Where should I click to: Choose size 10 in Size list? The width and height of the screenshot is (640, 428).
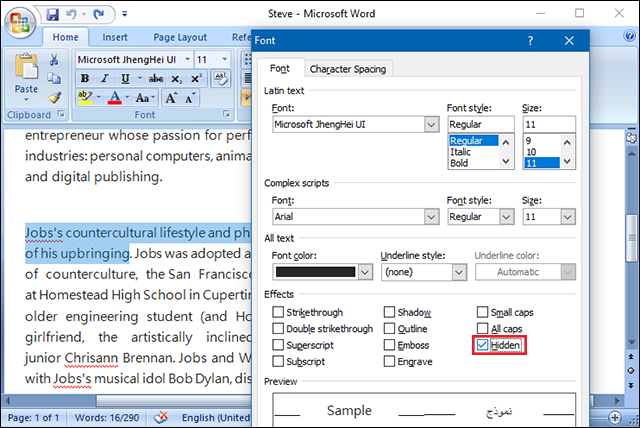coord(531,152)
